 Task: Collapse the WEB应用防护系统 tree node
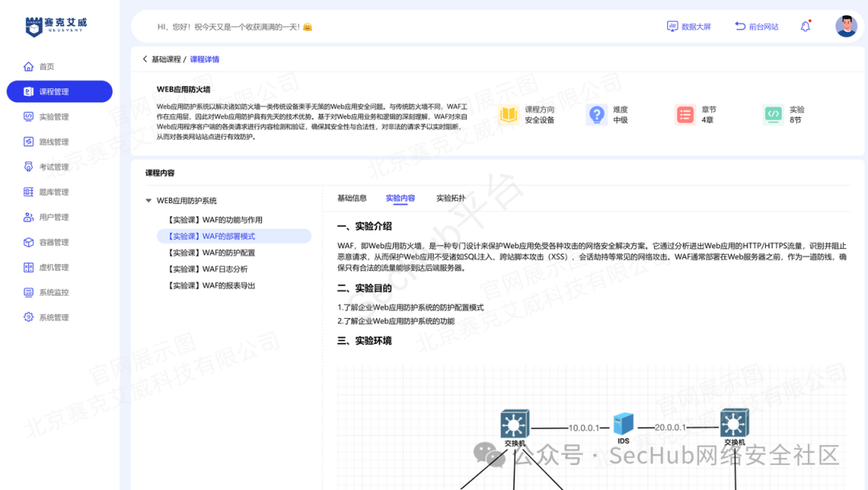pyautogui.click(x=149, y=201)
